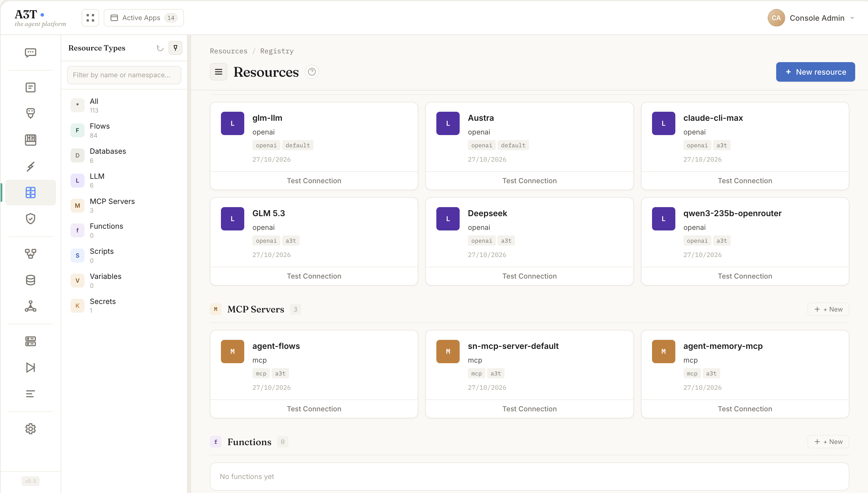The height and width of the screenshot is (493, 868).
Task: Focus the filter by name or namespace field
Action: tap(124, 75)
